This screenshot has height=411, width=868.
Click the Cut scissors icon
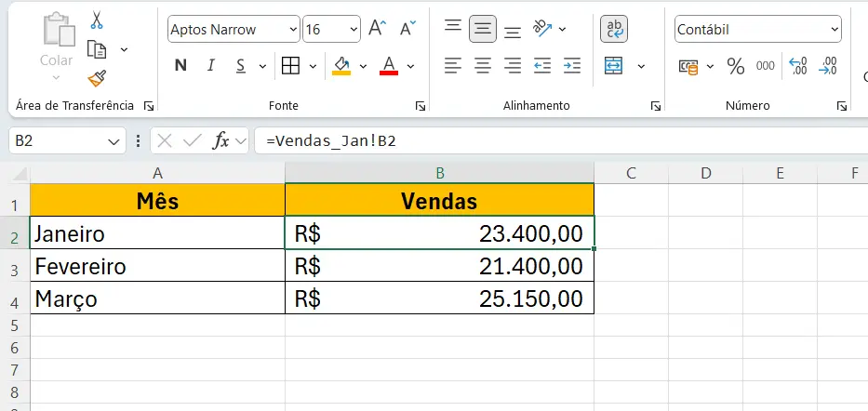click(x=97, y=20)
